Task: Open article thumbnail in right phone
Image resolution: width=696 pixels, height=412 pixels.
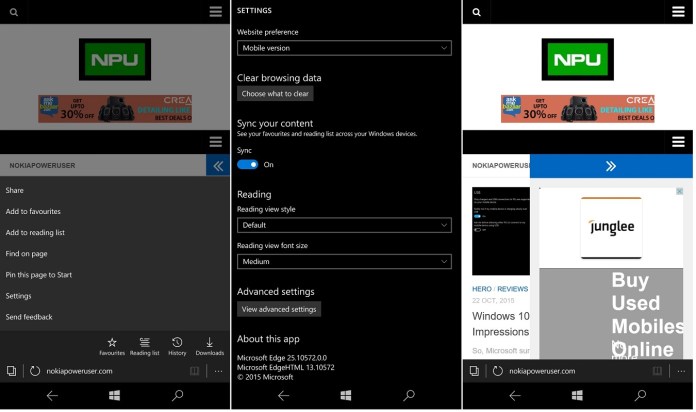Action: tap(501, 231)
